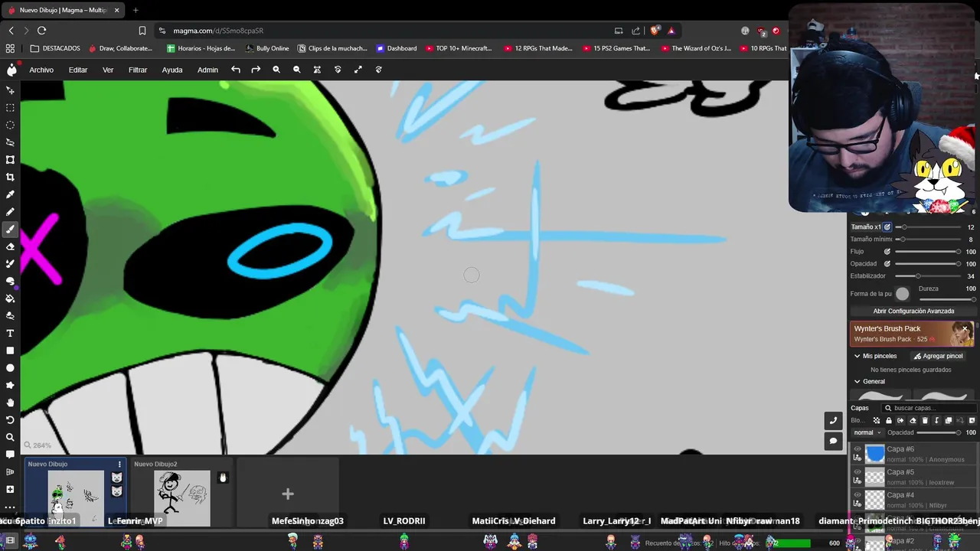980x551 pixels.
Task: Close the Wynter's Brush Pack banner
Action: [966, 329]
